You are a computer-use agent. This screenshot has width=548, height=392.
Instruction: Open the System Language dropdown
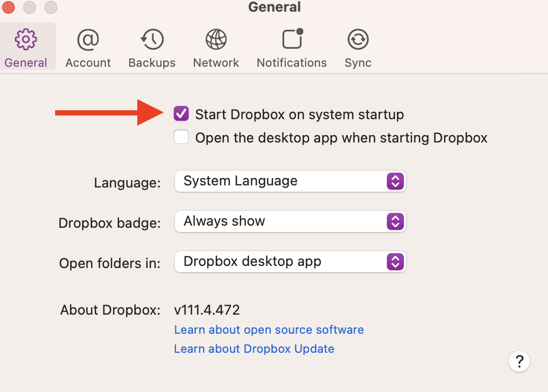pyautogui.click(x=290, y=181)
